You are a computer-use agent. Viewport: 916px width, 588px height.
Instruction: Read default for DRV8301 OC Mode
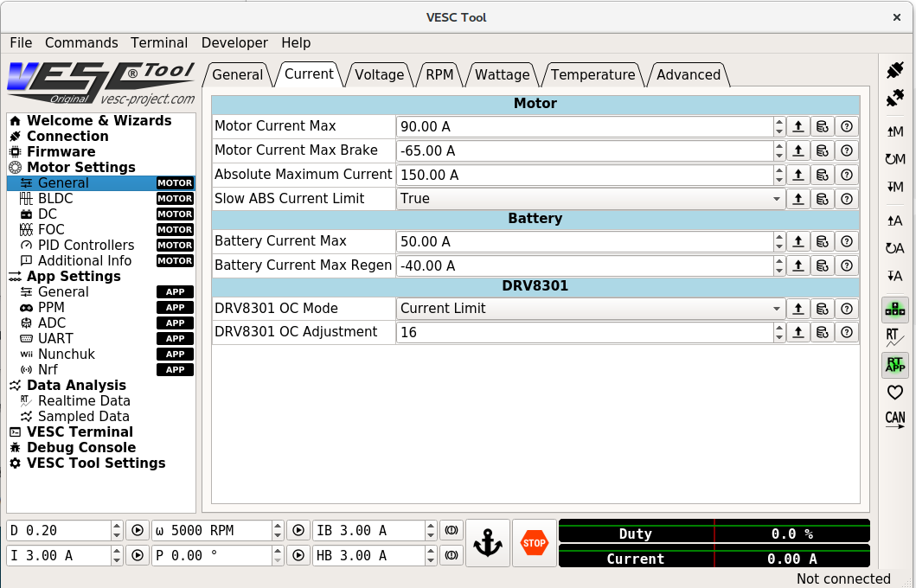(x=822, y=309)
